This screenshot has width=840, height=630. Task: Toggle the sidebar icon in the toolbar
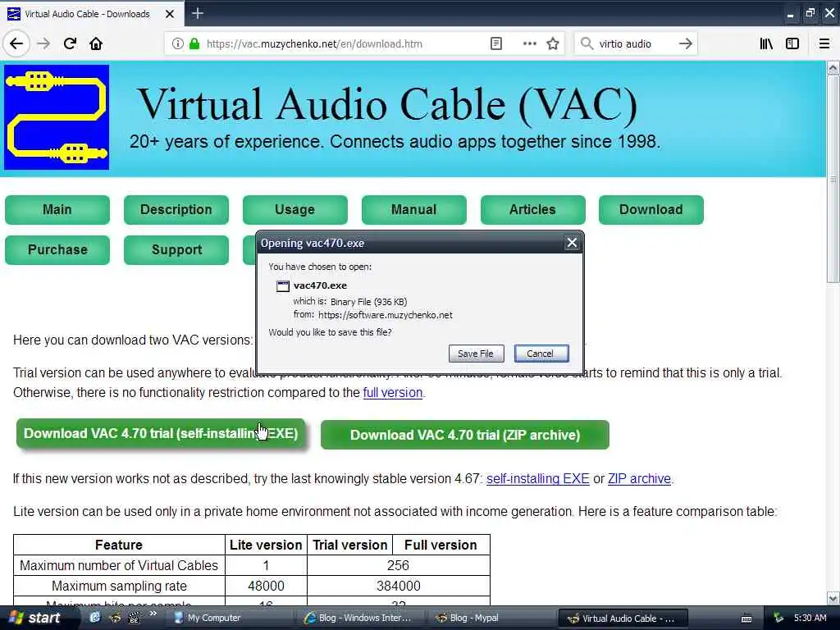click(792, 44)
